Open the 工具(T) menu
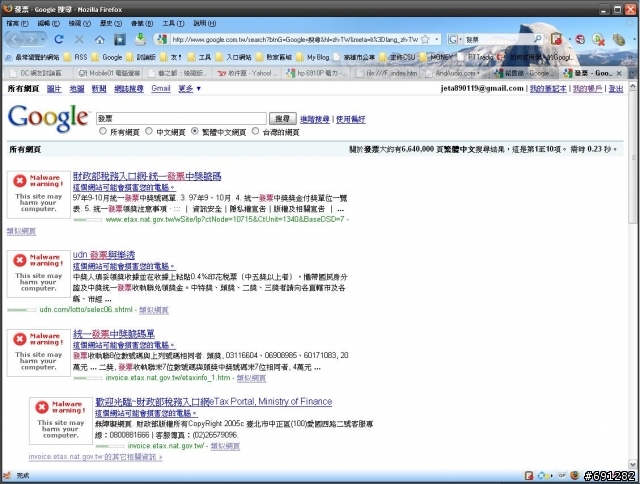 pos(173,23)
